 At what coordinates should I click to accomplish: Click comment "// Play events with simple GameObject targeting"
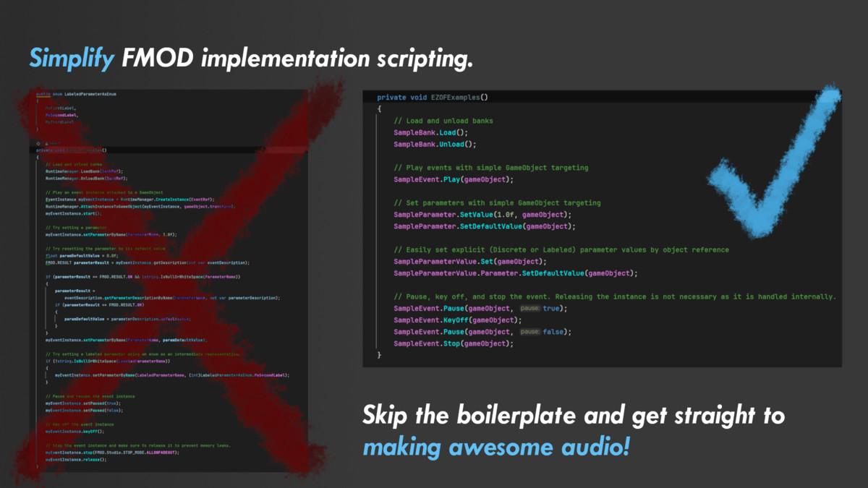[491, 168]
